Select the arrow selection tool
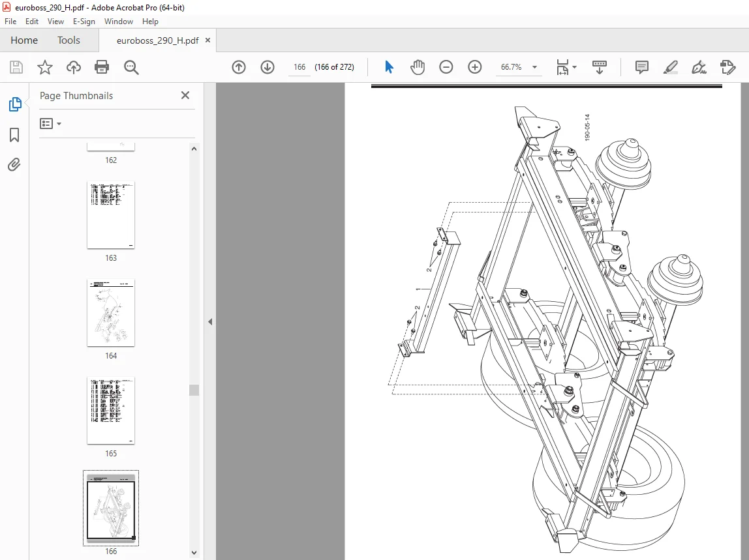Viewport: 749px width, 560px height. pyautogui.click(x=389, y=67)
